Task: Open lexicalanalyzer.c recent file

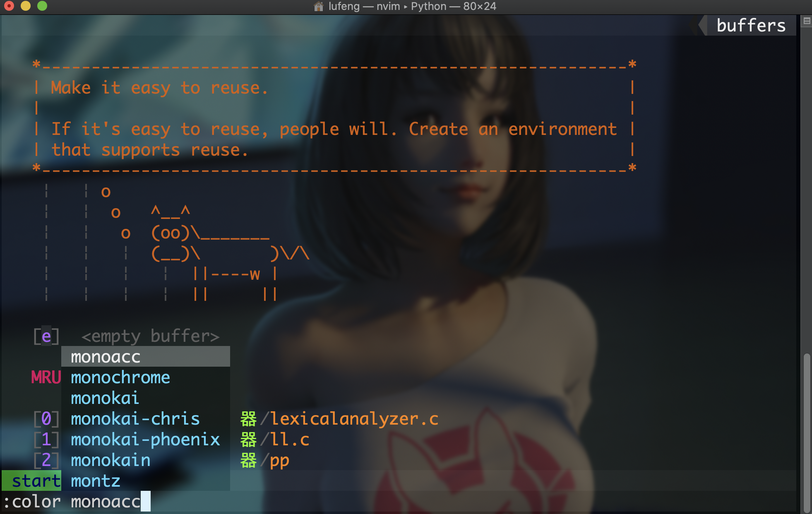Action: tap(354, 419)
